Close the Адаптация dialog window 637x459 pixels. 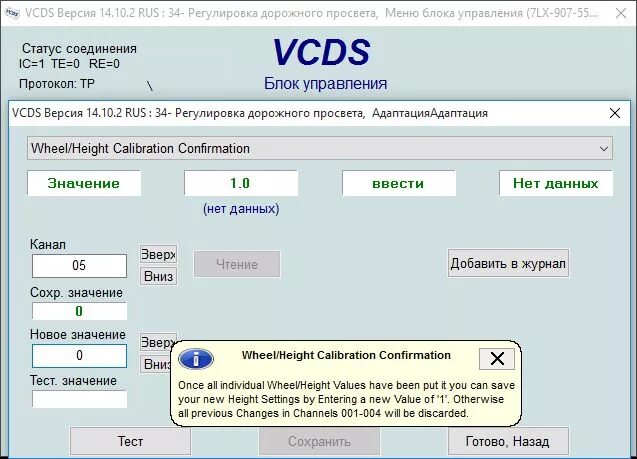coord(615,113)
